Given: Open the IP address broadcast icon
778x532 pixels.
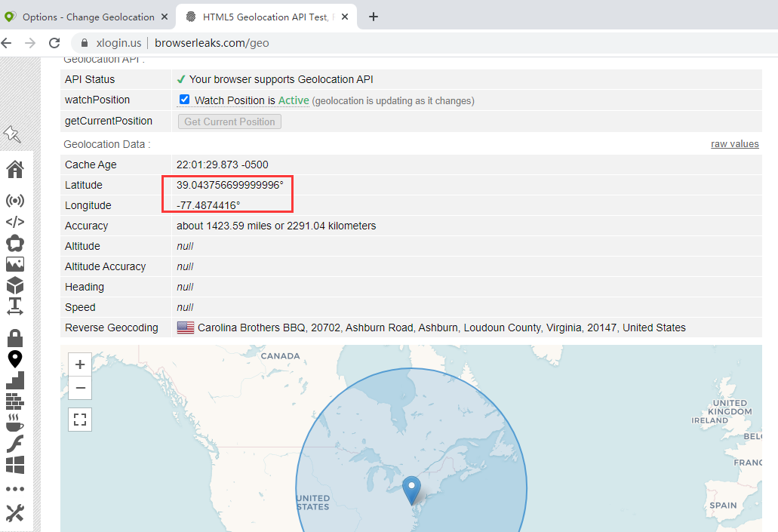Looking at the screenshot, I should [x=15, y=201].
